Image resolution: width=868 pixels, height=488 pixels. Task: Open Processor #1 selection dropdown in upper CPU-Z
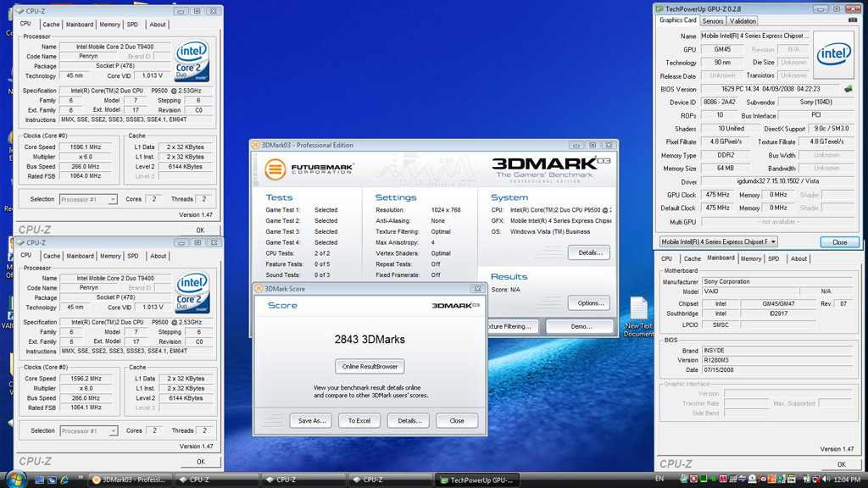pos(88,199)
